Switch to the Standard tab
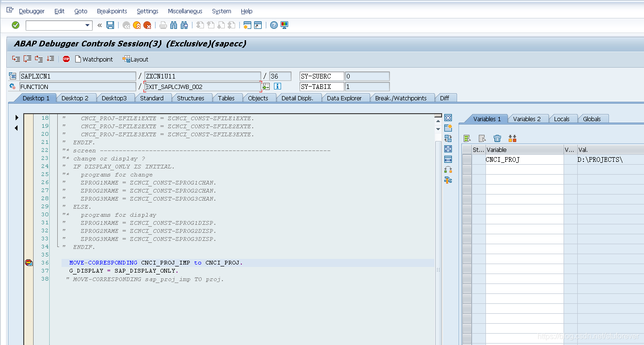644x345 pixels. (x=152, y=98)
